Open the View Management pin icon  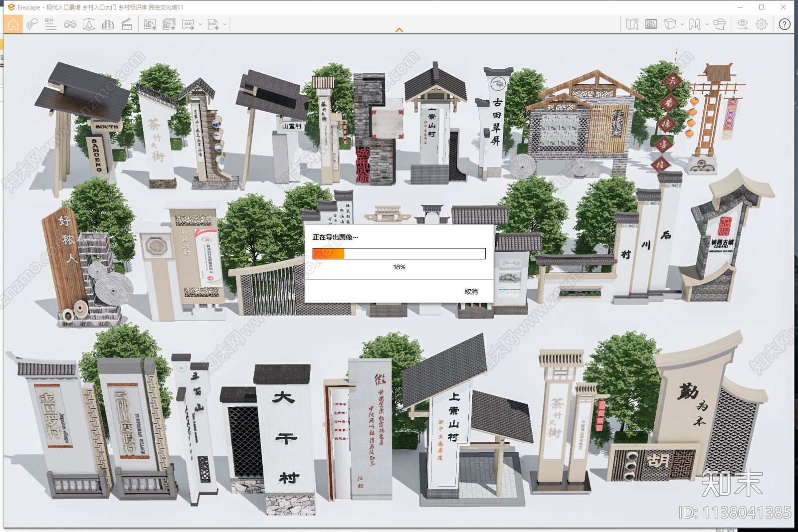(32, 24)
